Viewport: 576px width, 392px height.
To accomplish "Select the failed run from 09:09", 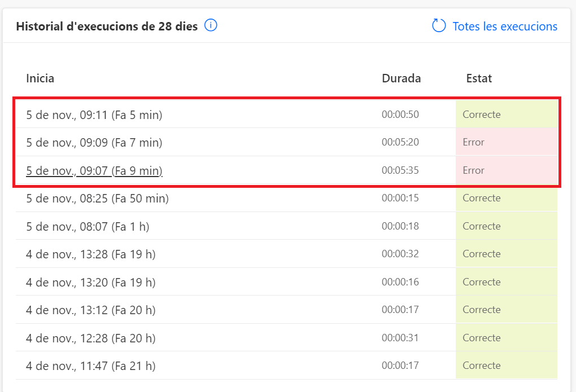I will 90,142.
